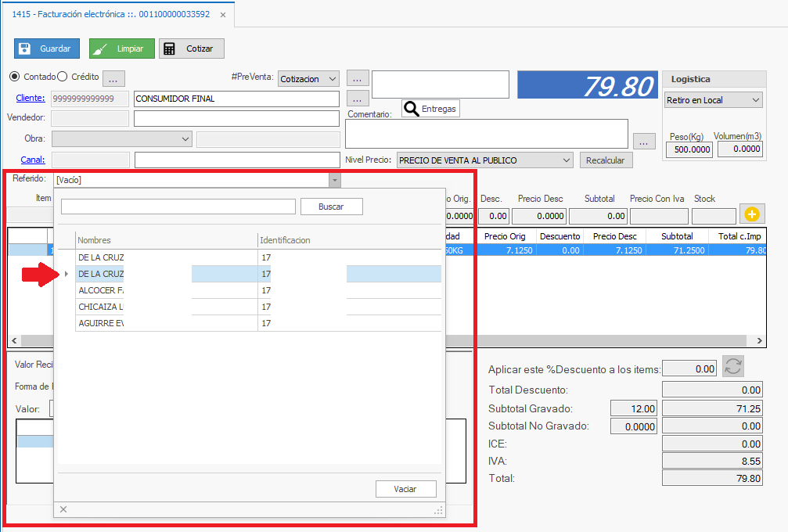Collapse the Referido dropdown arrow
This screenshot has height=532, width=788.
334,180
